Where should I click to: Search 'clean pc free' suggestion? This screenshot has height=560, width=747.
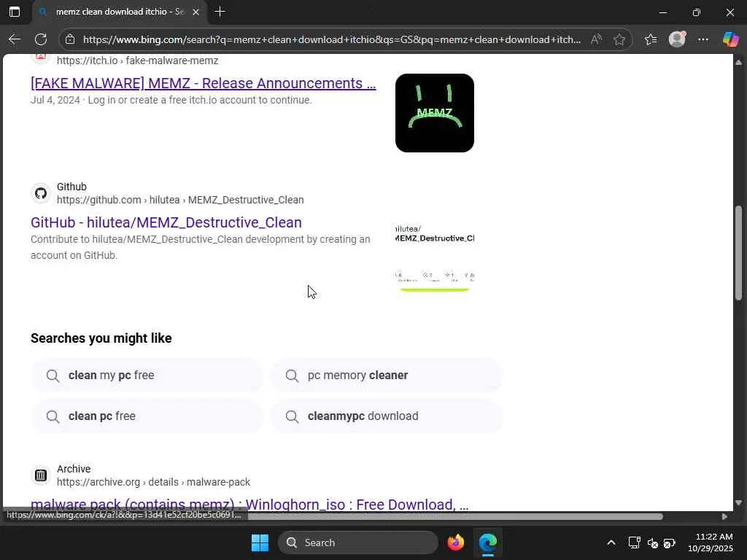pyautogui.click(x=147, y=416)
